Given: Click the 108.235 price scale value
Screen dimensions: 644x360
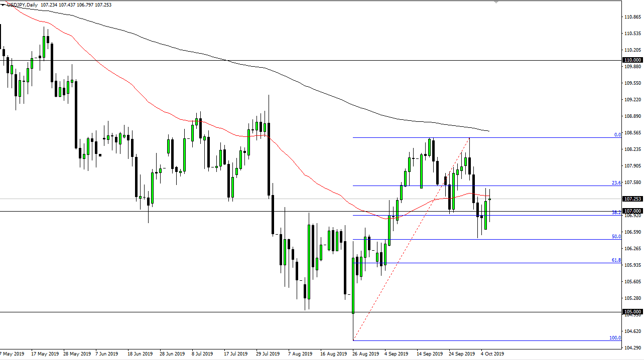Looking at the screenshot, I should pyautogui.click(x=633, y=149).
